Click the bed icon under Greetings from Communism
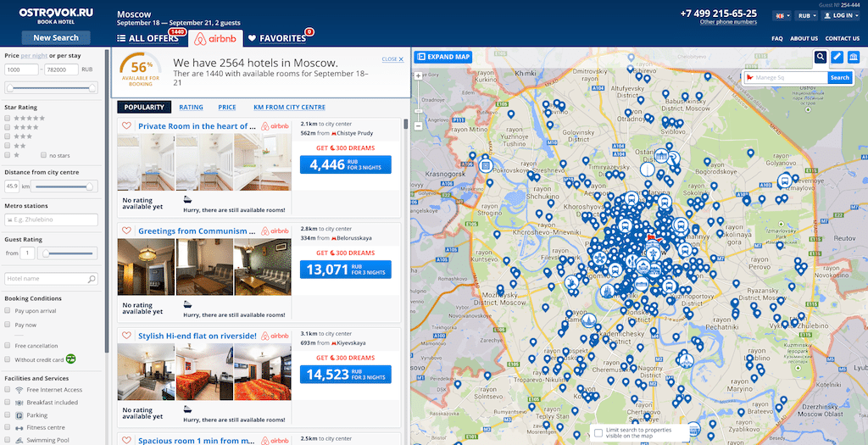Screen dimensions: 868x445 coord(187,303)
